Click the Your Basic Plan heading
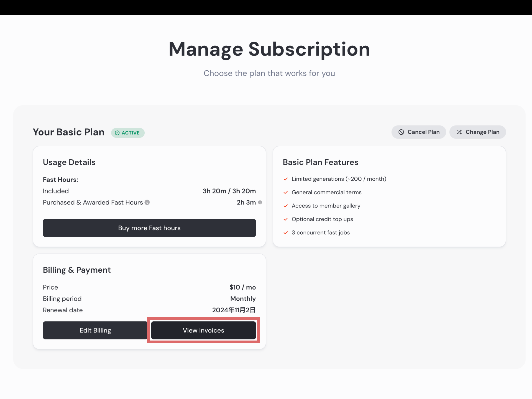 pos(68,132)
